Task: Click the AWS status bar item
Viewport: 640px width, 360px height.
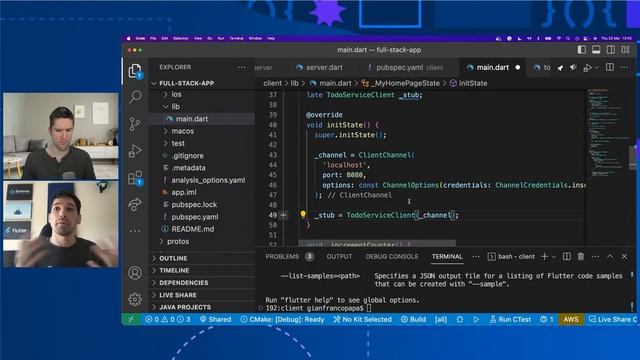Action: click(x=571, y=320)
